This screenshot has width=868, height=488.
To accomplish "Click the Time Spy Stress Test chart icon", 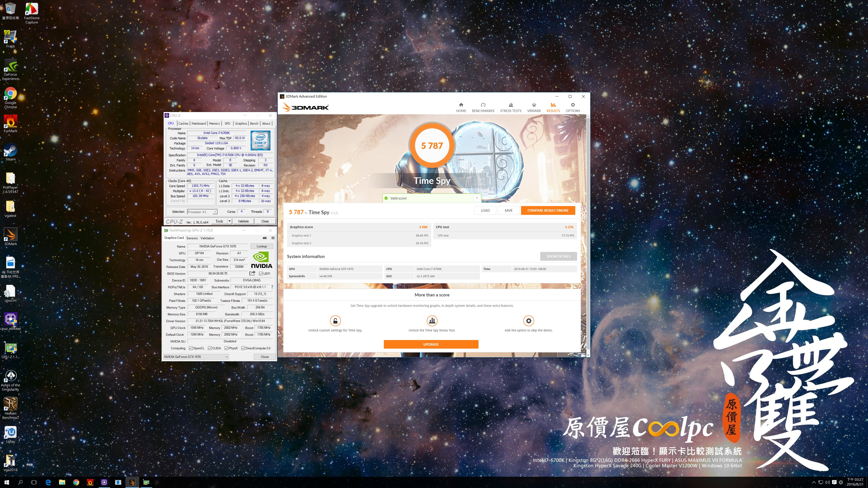I will click(x=432, y=321).
